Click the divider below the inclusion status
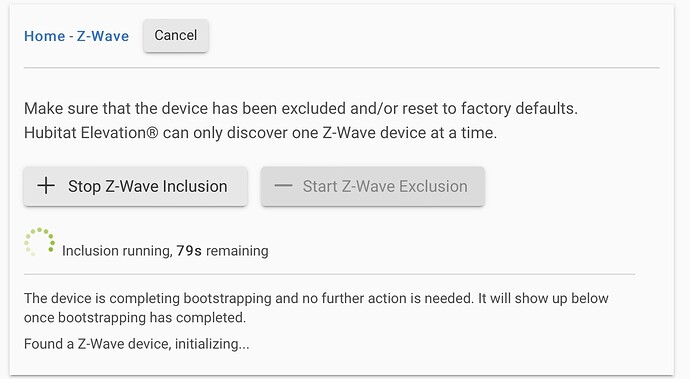 [x=330, y=274]
